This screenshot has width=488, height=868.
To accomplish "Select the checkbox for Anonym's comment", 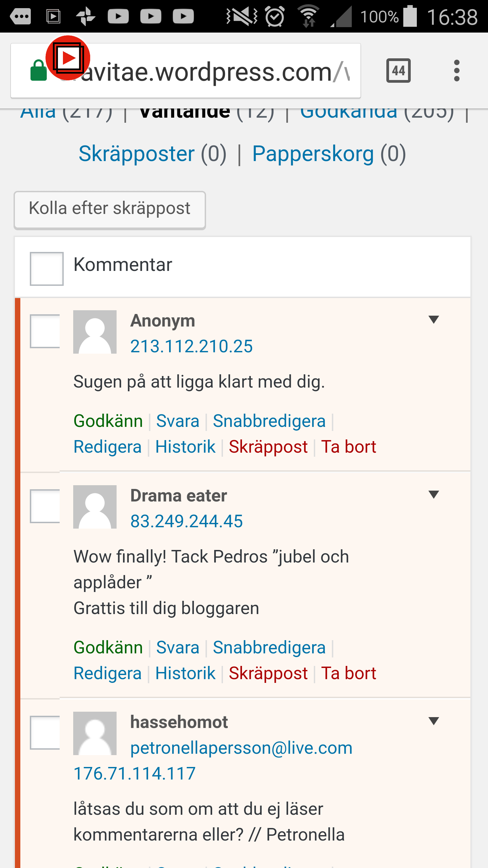I will pos(45,331).
